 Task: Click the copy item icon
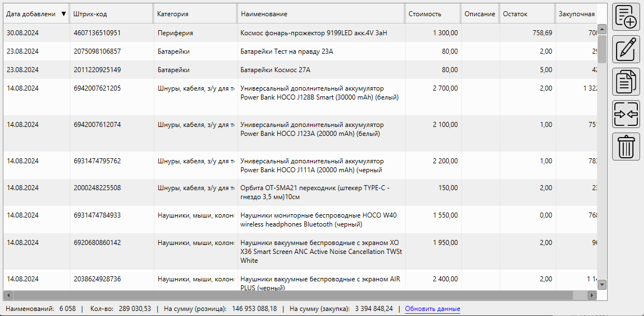click(x=626, y=82)
